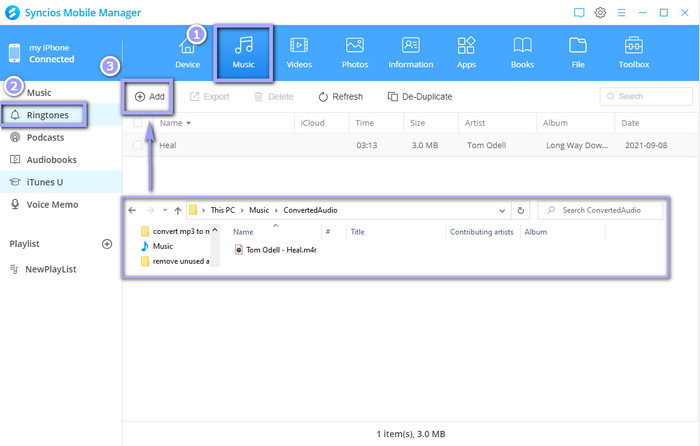Open the Videos tab
This screenshot has height=446, width=700.
(299, 53)
